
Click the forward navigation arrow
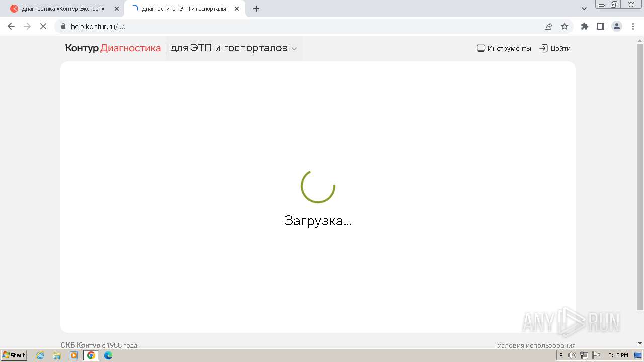(27, 27)
